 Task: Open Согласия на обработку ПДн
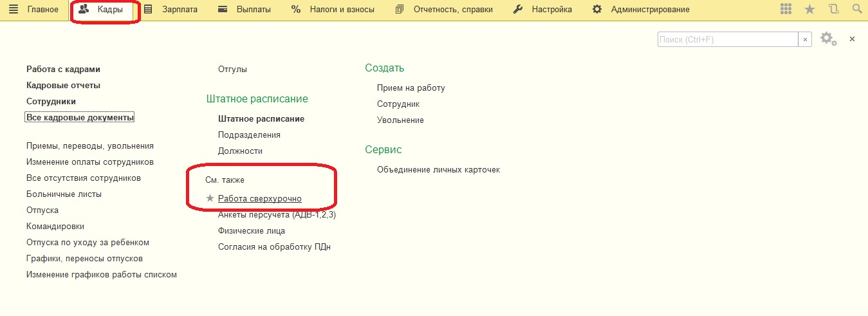click(x=274, y=247)
